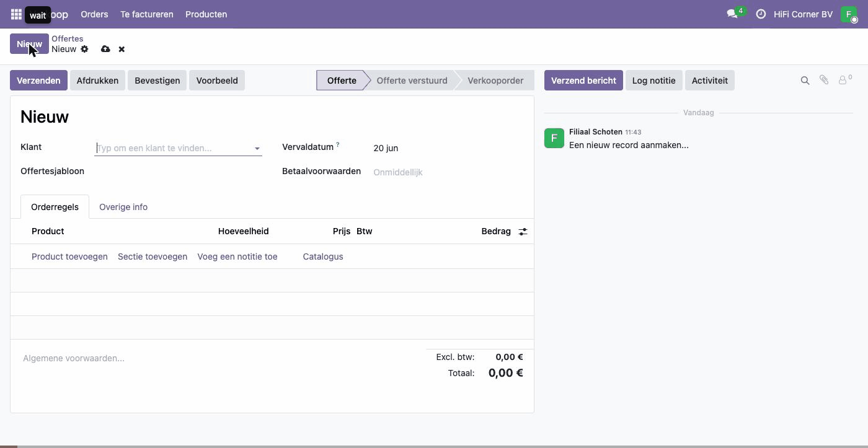The height and width of the screenshot is (448, 868).
Task: Click Product toevoegen link
Action: [x=69, y=257]
